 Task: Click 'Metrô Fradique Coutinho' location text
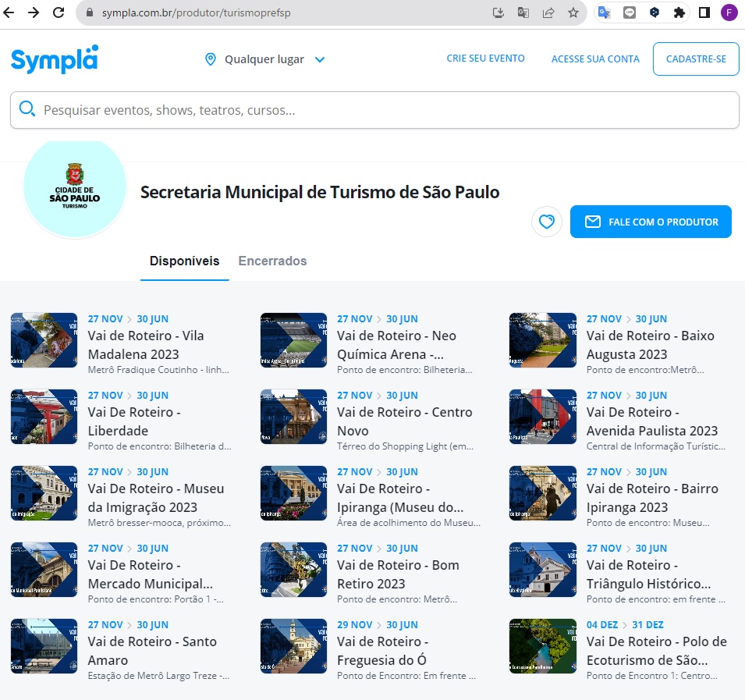point(158,370)
